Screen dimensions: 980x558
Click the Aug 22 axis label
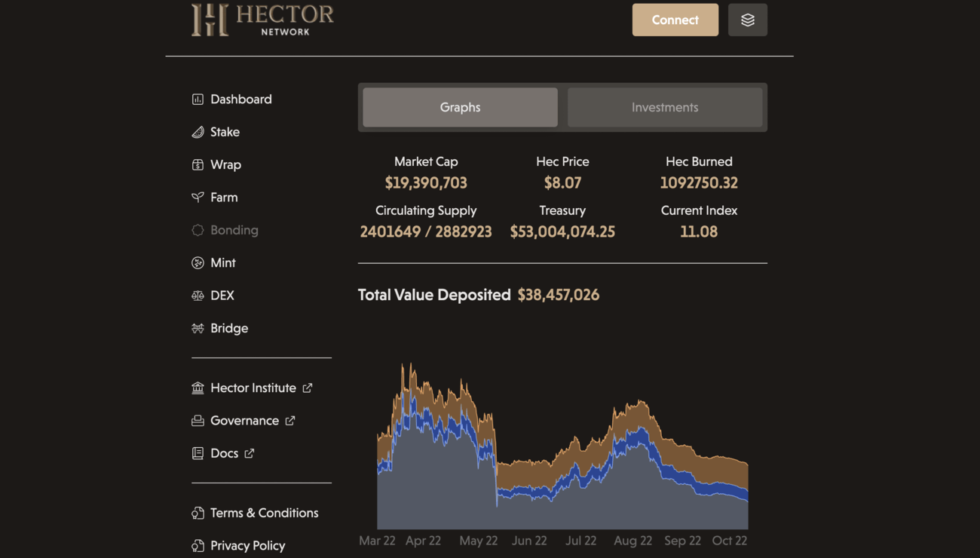pyautogui.click(x=632, y=541)
